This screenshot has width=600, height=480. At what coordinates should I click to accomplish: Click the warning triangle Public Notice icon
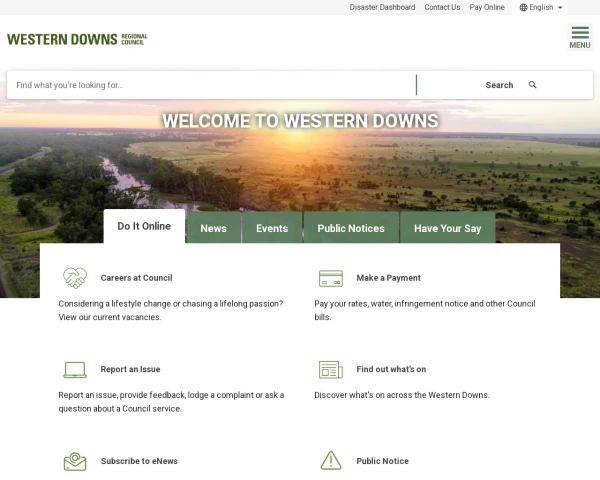[x=331, y=460]
